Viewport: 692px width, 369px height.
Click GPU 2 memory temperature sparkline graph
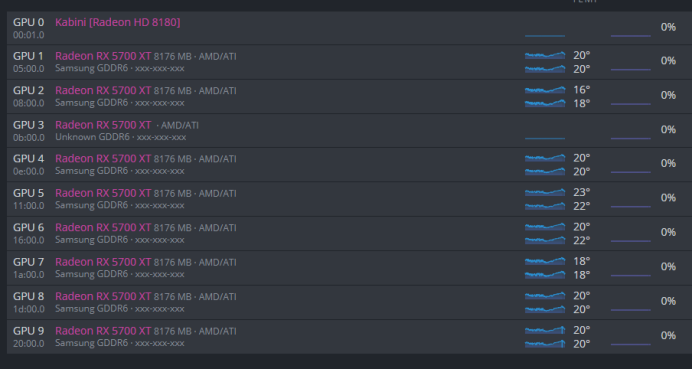click(x=545, y=103)
